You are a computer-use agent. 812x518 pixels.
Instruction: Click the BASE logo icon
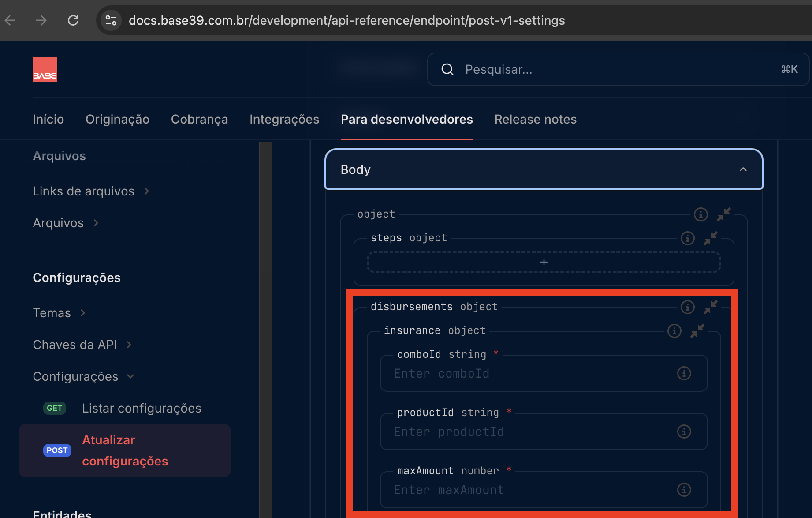point(45,69)
